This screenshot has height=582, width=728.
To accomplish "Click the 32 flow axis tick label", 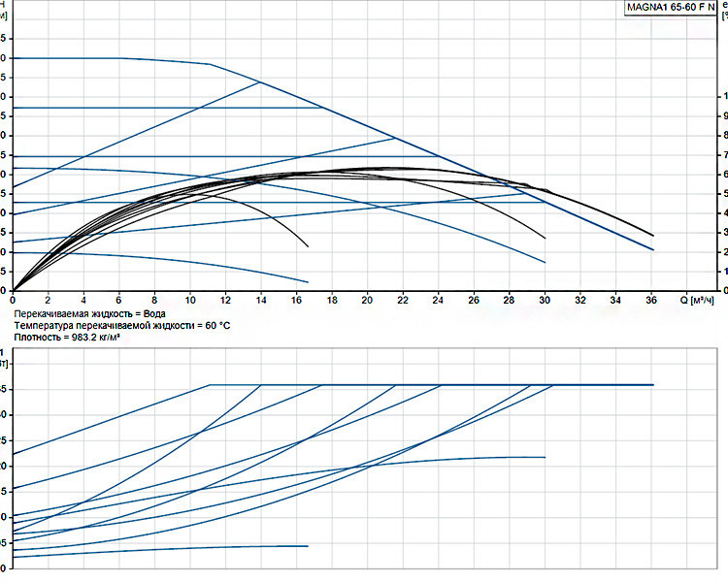I will 580,301.
